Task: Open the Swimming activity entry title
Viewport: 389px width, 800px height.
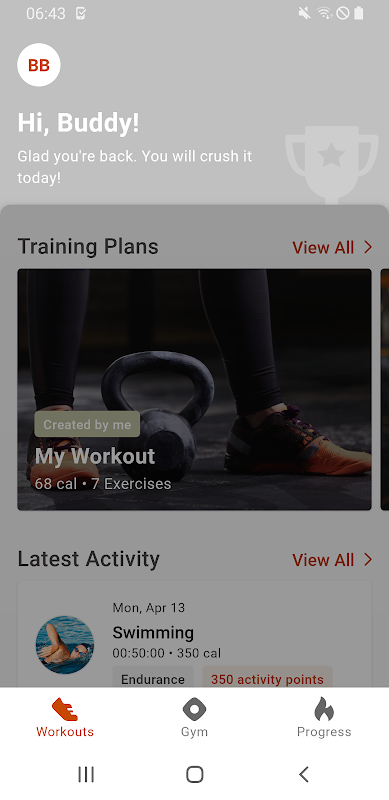Action: pos(153,633)
